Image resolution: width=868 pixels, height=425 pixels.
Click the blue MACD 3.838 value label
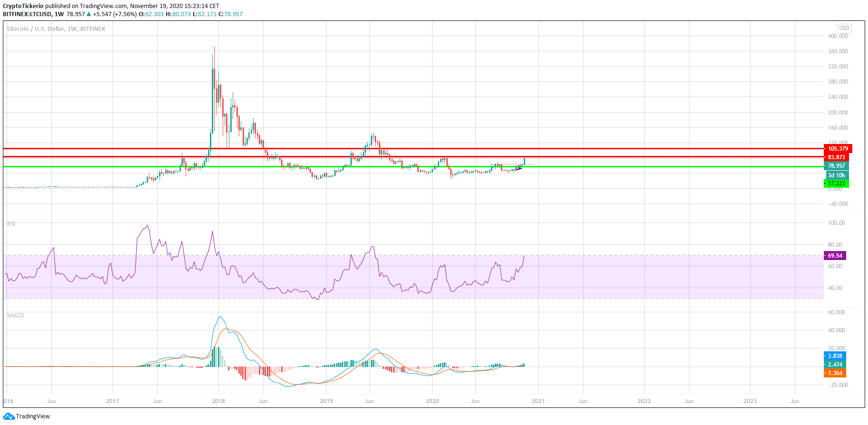(x=835, y=356)
